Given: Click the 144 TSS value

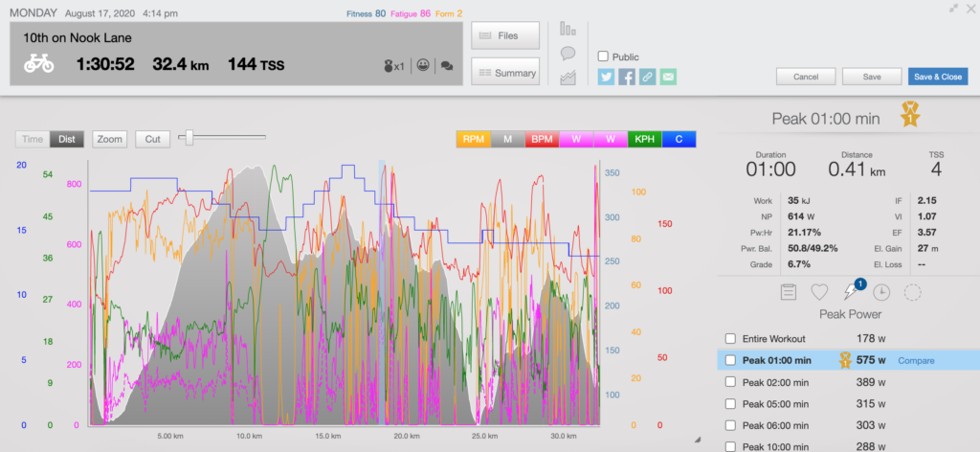Looking at the screenshot, I should pyautogui.click(x=256, y=64).
